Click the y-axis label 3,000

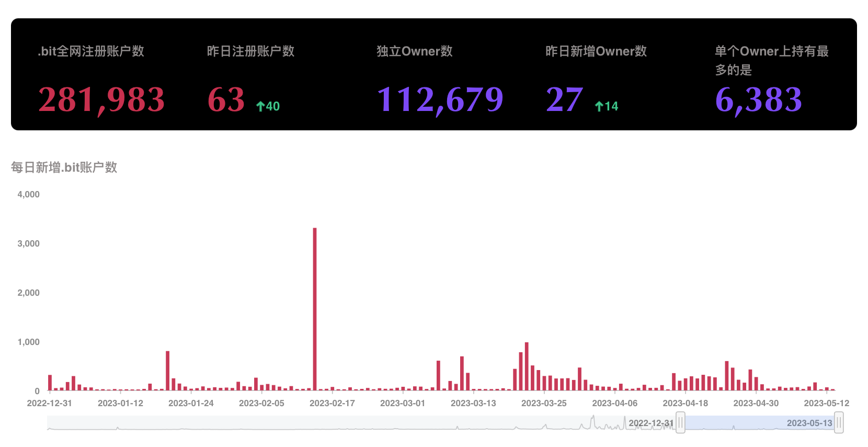pos(28,243)
